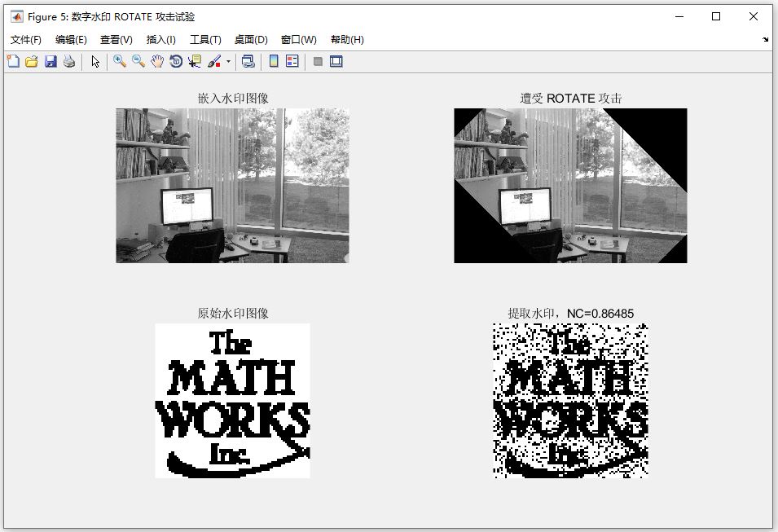Open the 文件(F) menu
This screenshot has width=778, height=532.
pos(26,40)
